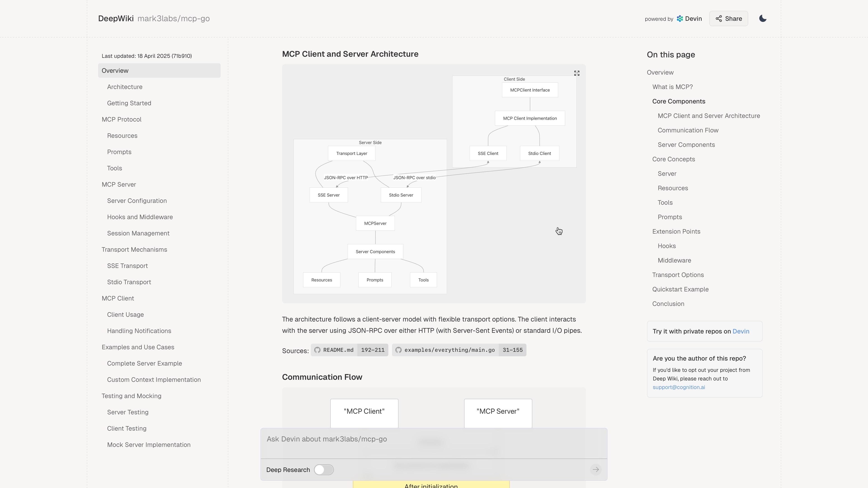Go to Transport Mechanisms in sidebar
868x488 pixels.
coord(134,250)
